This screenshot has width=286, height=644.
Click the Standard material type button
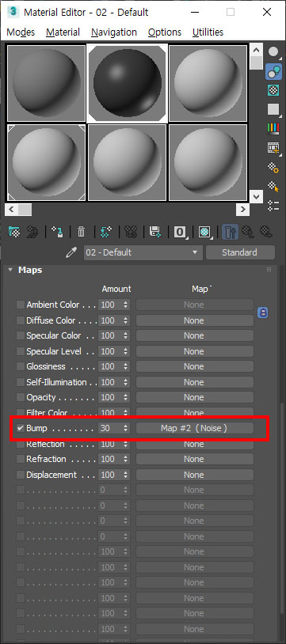[x=240, y=252]
